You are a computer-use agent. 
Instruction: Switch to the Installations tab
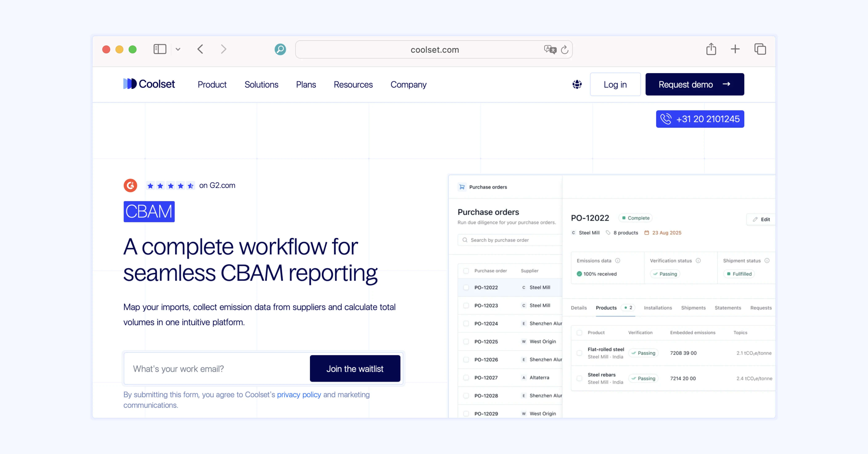pyautogui.click(x=658, y=308)
